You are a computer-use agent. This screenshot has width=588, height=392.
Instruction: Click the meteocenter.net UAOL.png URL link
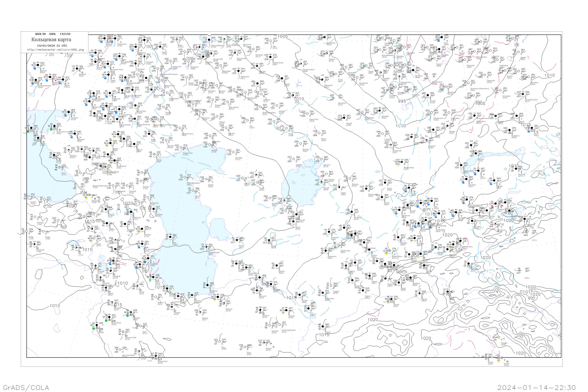coord(55,50)
